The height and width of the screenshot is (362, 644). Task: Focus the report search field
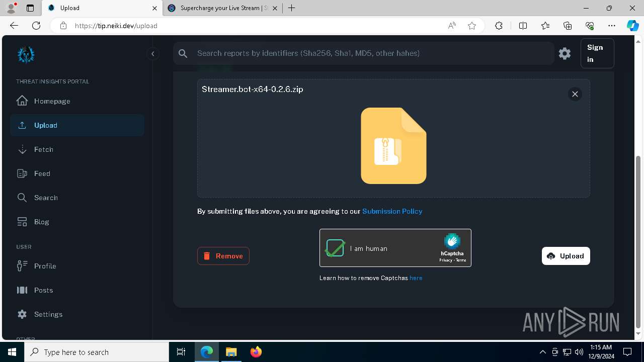click(x=363, y=53)
